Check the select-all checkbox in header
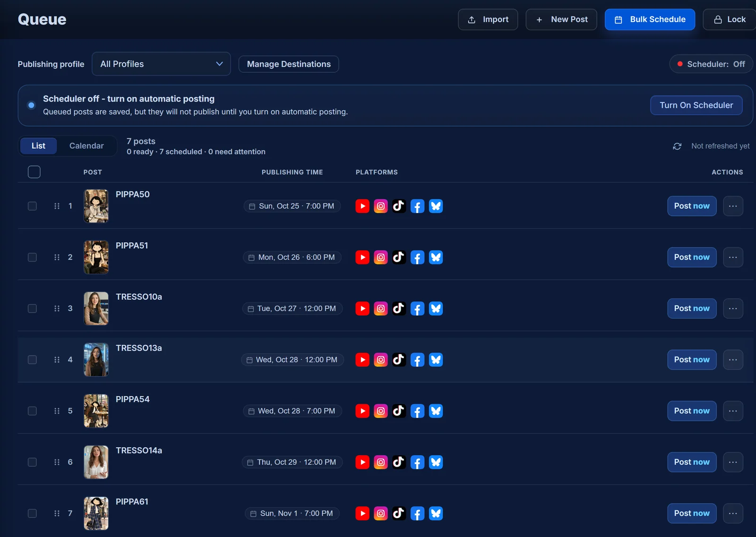Screen dimensions: 756x537 [x=34, y=172]
